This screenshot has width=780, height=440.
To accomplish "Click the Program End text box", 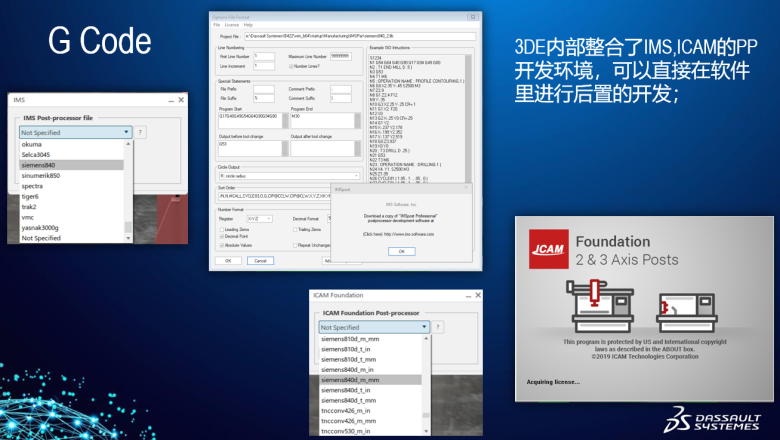I will point(325,121).
